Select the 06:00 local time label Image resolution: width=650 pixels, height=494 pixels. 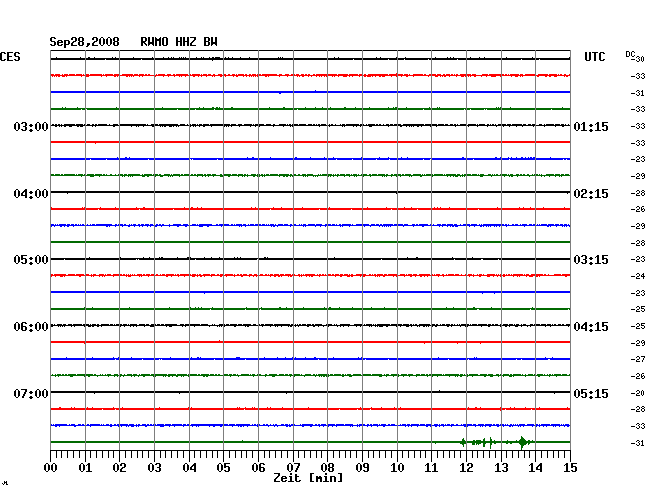click(x=31, y=327)
